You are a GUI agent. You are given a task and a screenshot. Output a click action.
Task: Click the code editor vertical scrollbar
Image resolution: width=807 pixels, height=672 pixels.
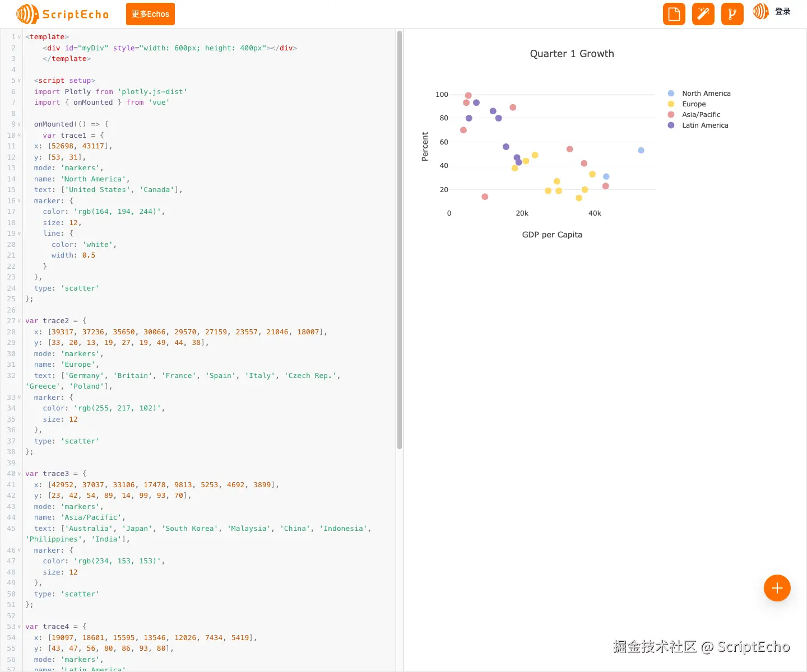tap(400, 240)
